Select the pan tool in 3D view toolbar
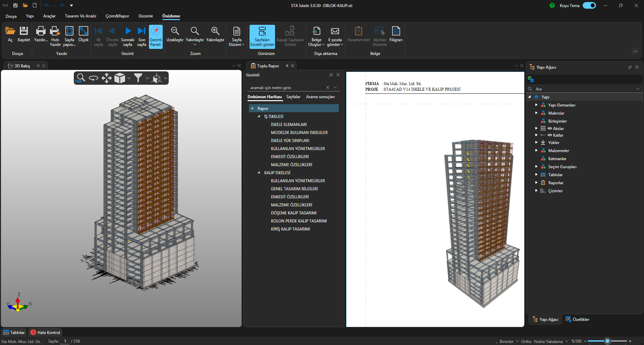Screen dimensions: 644x345 tap(106, 78)
